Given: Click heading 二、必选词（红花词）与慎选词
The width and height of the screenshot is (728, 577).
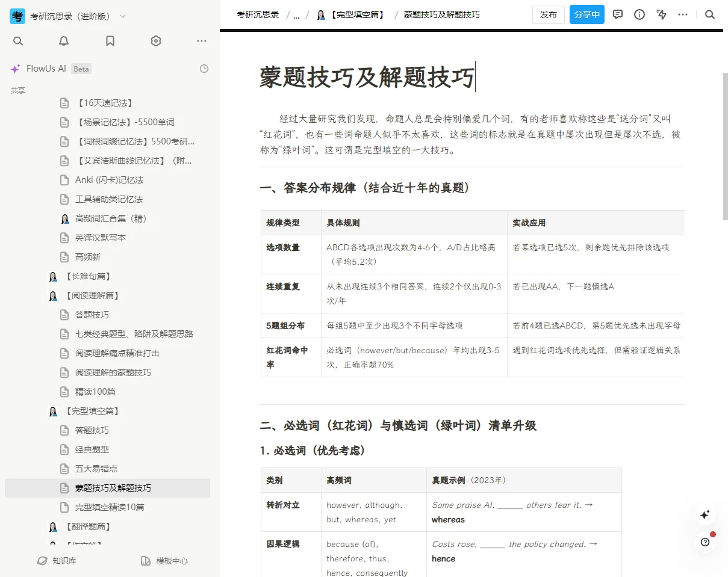Looking at the screenshot, I should [x=398, y=425].
